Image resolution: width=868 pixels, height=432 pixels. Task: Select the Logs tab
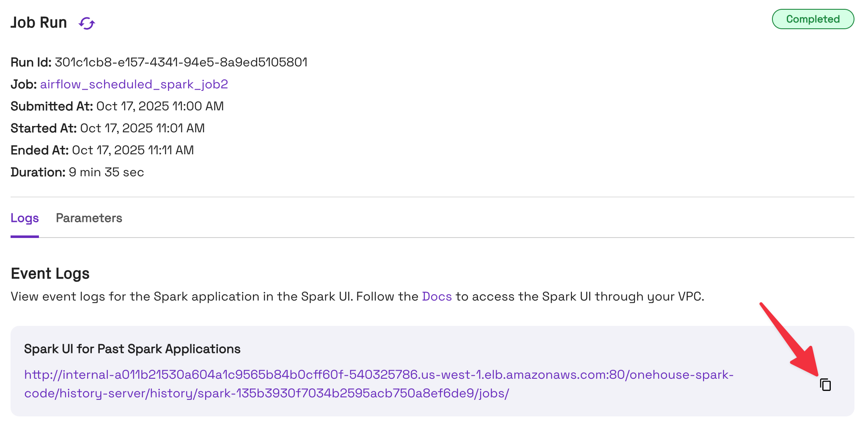25,218
